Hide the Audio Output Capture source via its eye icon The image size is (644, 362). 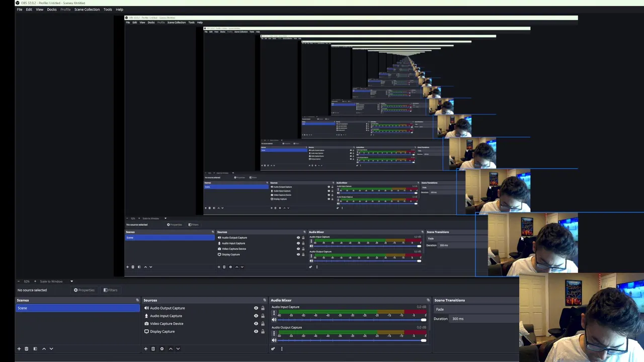point(256,308)
